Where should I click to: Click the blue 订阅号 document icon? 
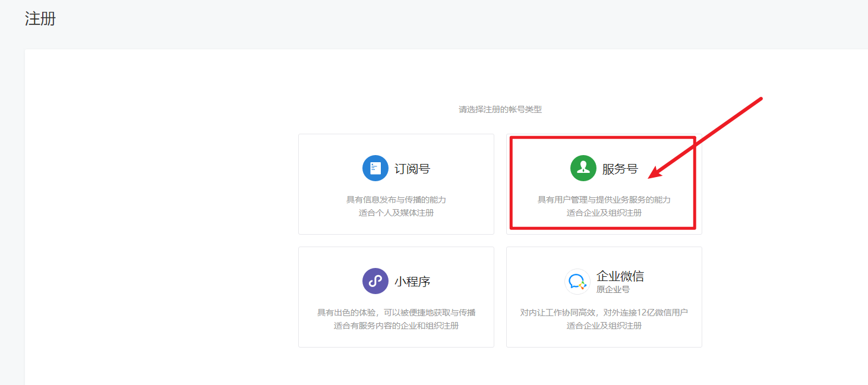point(375,168)
